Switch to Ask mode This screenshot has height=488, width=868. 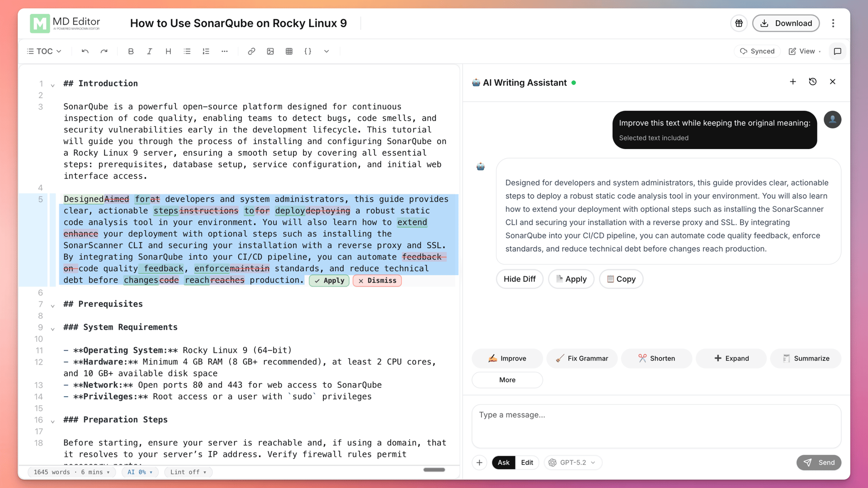504,463
